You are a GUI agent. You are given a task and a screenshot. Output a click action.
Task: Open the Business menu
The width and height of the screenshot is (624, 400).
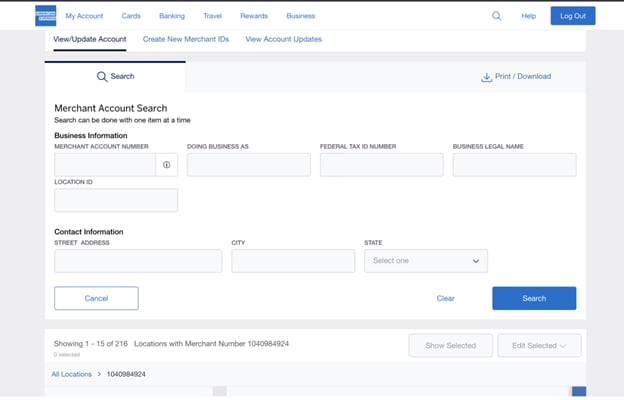tap(300, 16)
